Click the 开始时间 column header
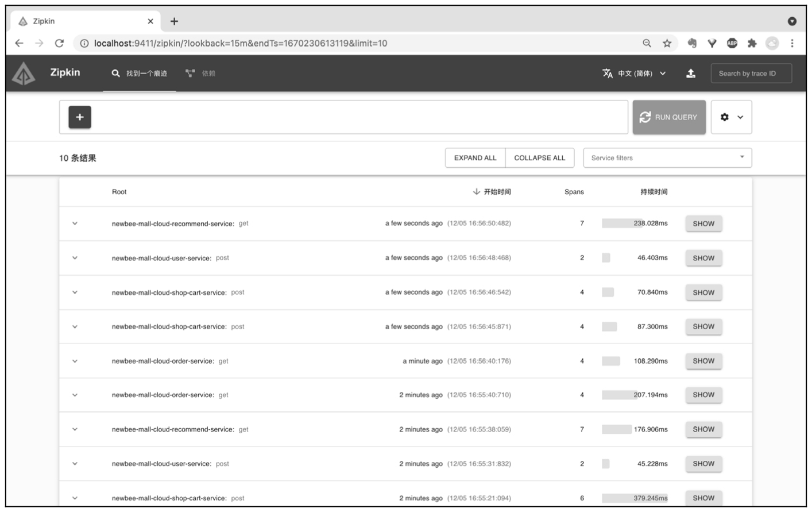812x512 pixels. click(497, 192)
